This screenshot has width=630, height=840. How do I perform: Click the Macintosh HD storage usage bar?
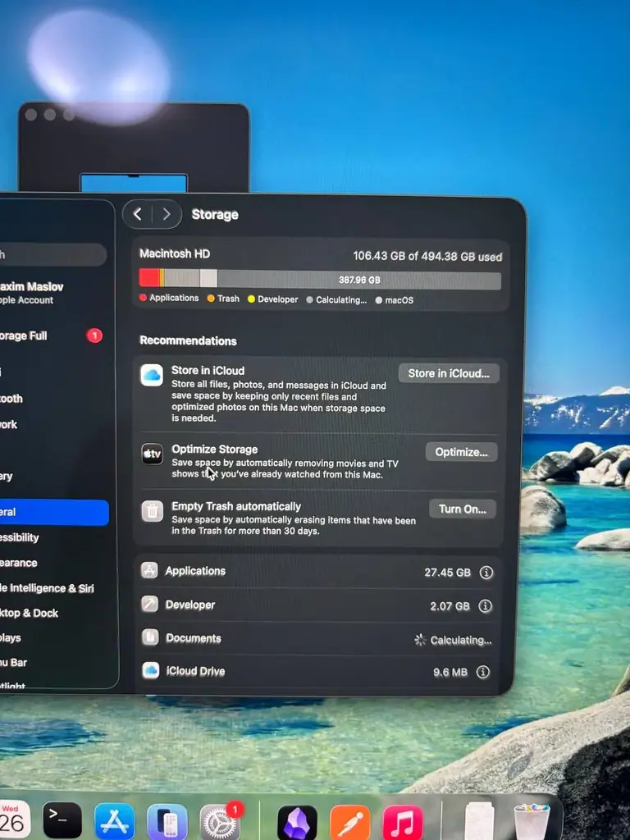tap(320, 280)
